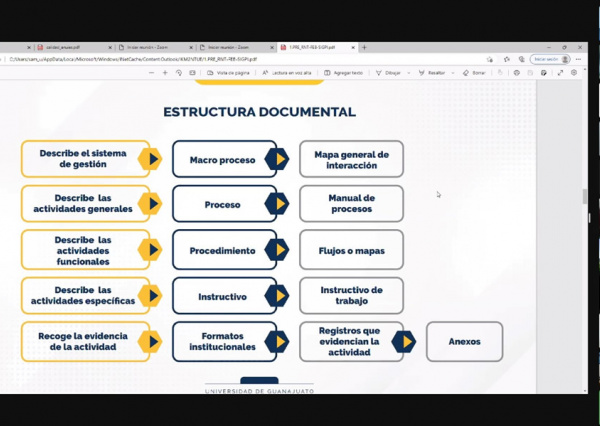Select the 'Agregar texto' tool
This screenshot has height=426, width=600.
click(343, 73)
